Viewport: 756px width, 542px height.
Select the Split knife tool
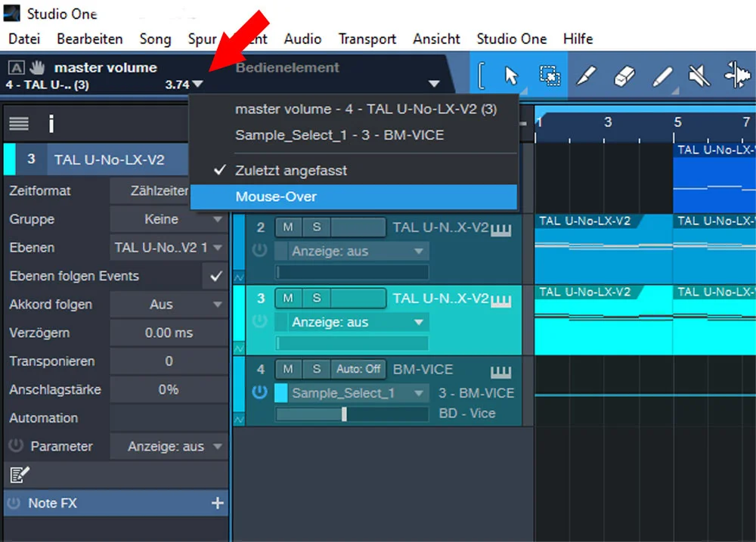tap(587, 76)
